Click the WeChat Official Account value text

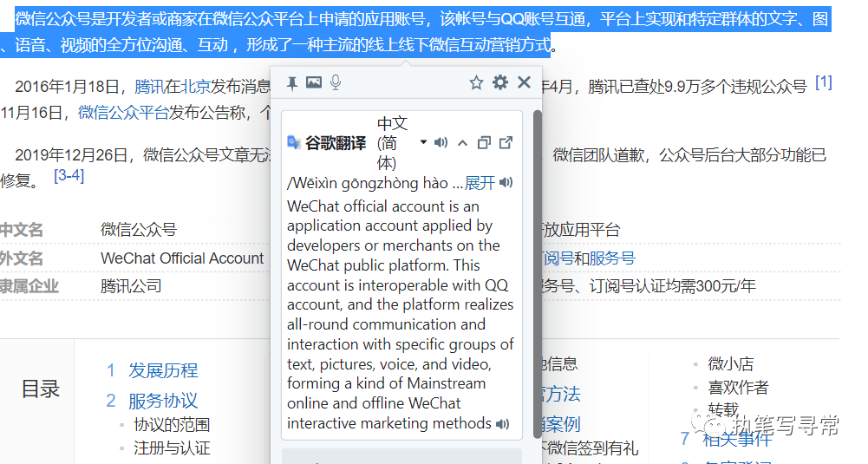pyautogui.click(x=182, y=258)
